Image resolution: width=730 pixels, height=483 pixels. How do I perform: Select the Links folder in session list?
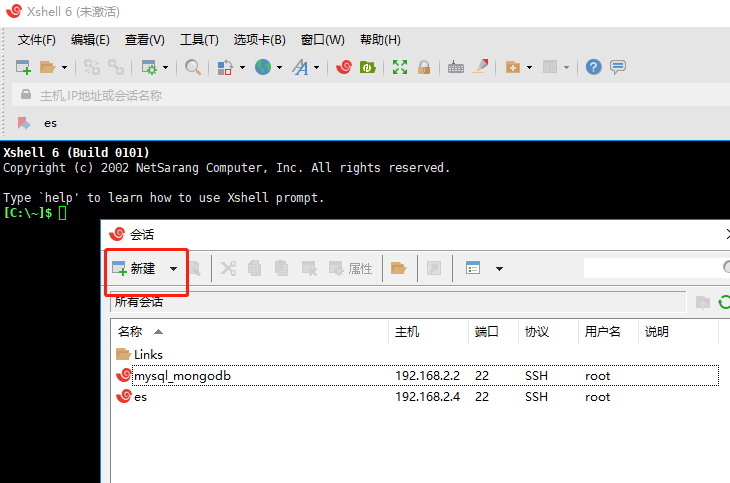[x=139, y=355]
